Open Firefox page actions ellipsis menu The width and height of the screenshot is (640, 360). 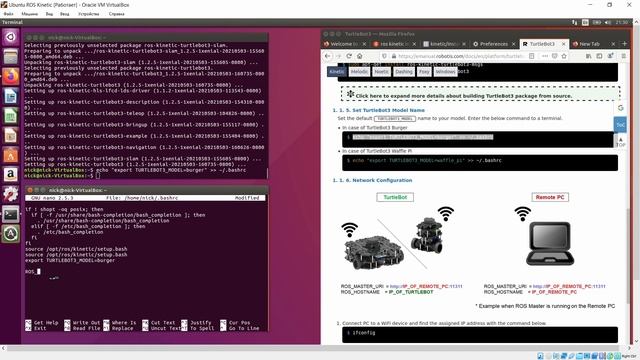point(545,56)
